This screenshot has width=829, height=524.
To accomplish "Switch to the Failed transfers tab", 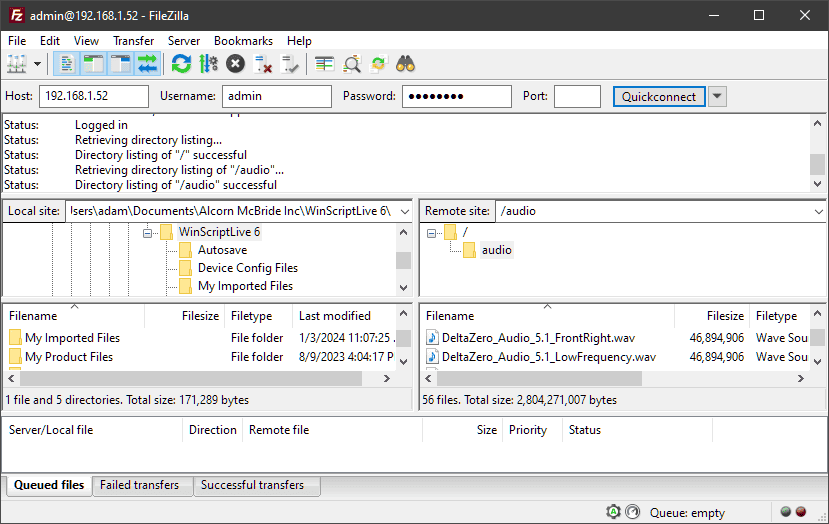I will coord(139,485).
